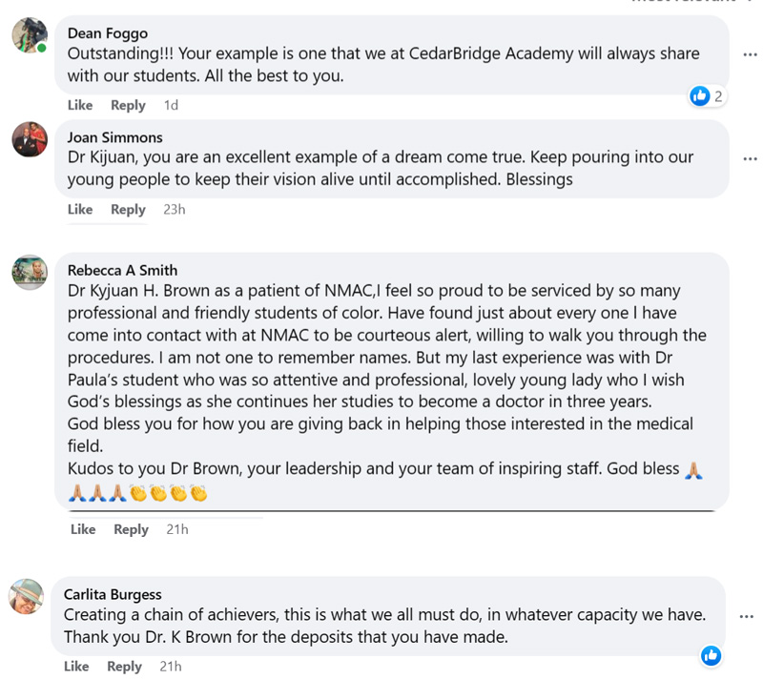Viewport: 763px width, 700px height.
Task: Reply to Carlita Burgess' comment
Action: [124, 667]
